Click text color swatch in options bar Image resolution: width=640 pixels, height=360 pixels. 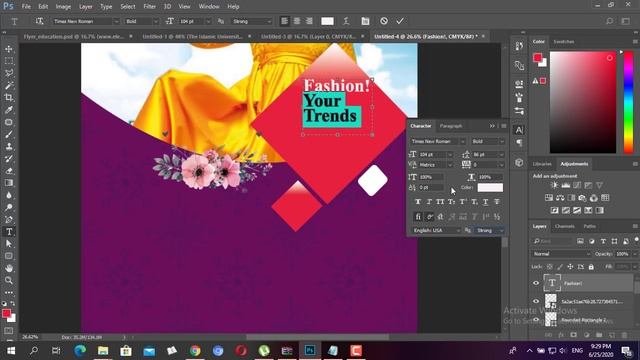[327, 21]
